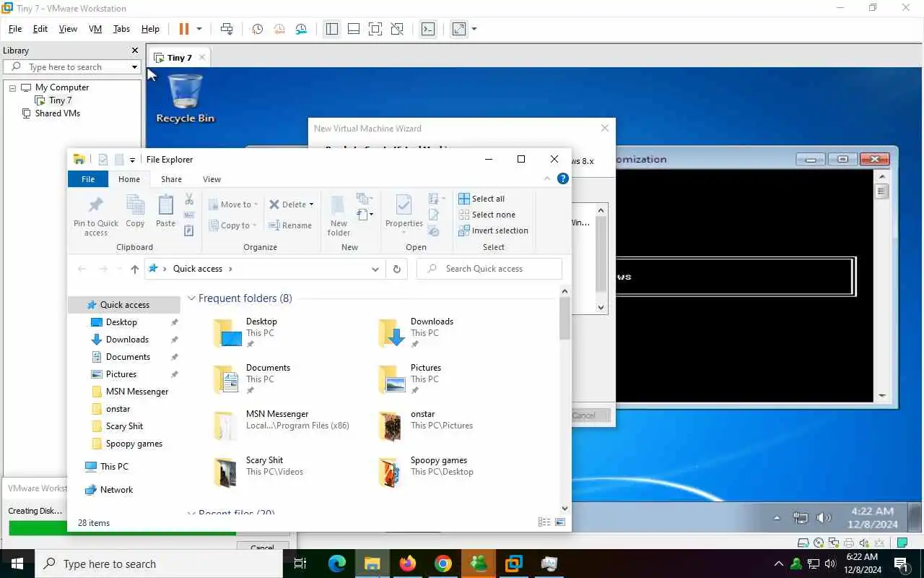This screenshot has width=924, height=578.
Task: Click the Properties ribbon button
Action: tap(404, 211)
